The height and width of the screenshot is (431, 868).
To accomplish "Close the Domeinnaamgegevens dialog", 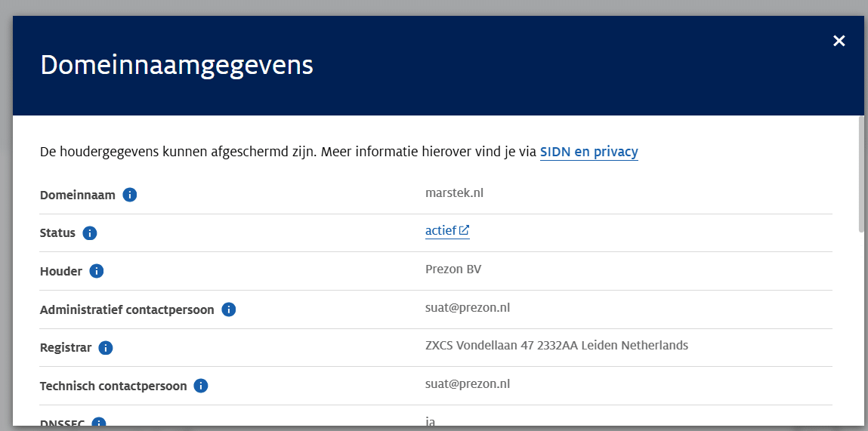I will click(839, 41).
